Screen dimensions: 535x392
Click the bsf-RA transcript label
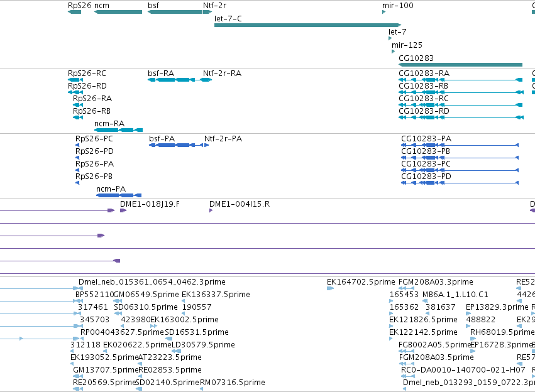[x=161, y=73]
